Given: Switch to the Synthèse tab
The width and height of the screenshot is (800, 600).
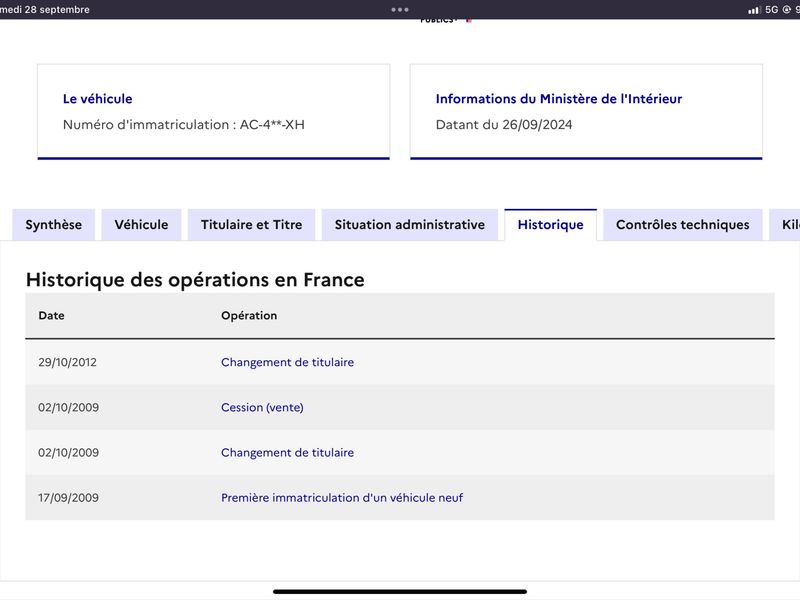Looking at the screenshot, I should pos(54,224).
